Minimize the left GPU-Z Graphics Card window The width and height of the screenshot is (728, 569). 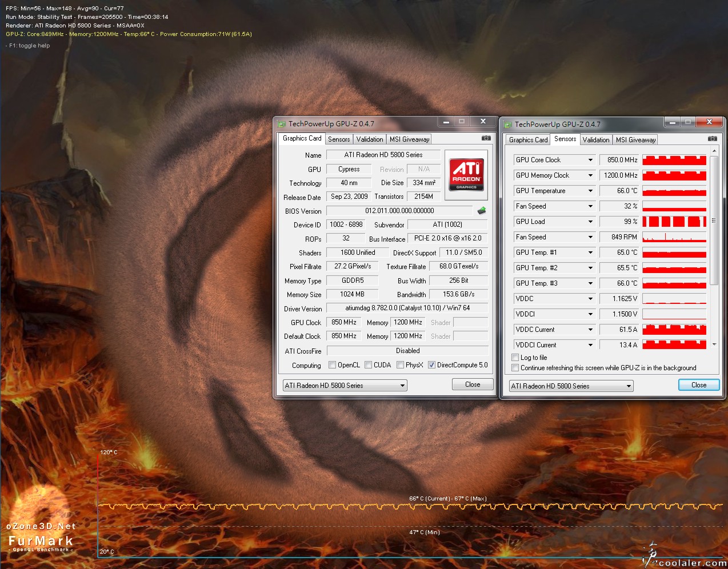tap(446, 122)
